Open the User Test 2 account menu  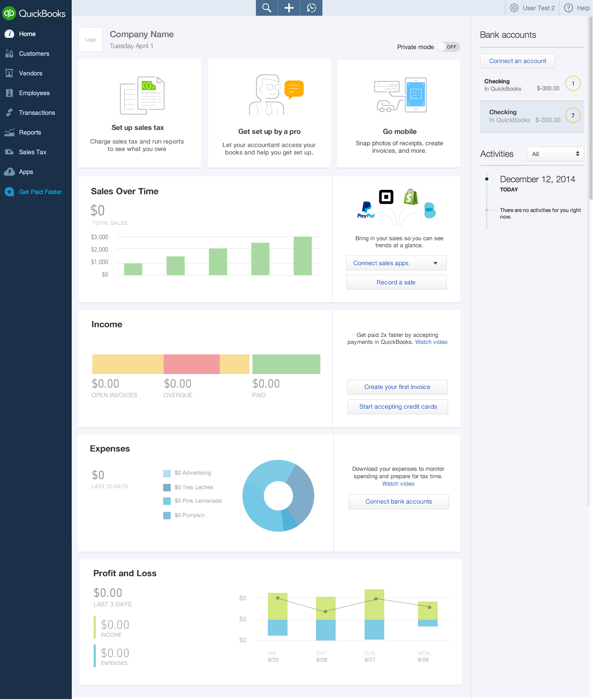[x=538, y=8]
